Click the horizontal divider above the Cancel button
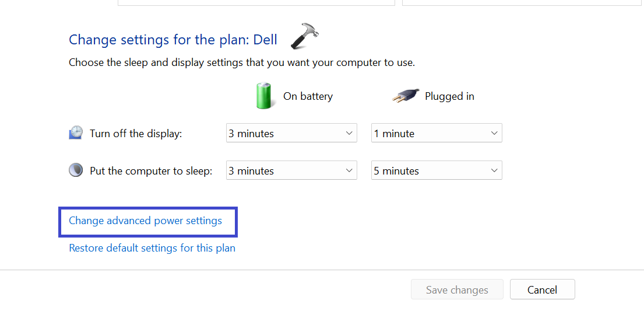The height and width of the screenshot is (335, 644). 322,270
